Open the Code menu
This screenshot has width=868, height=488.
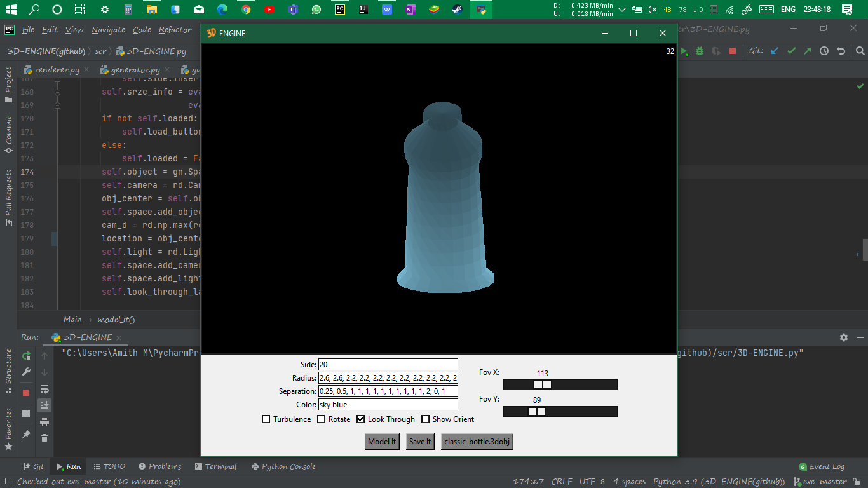click(142, 30)
